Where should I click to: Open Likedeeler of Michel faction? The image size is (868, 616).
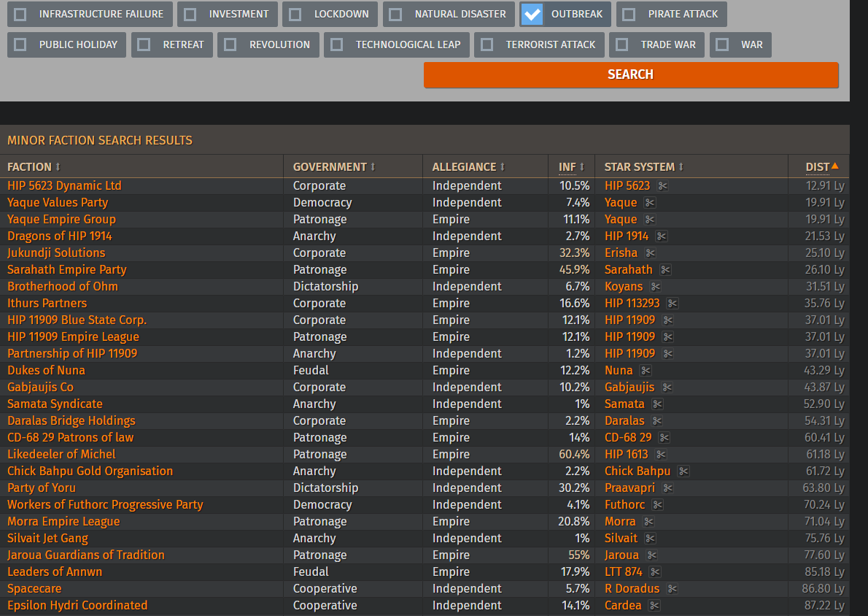pyautogui.click(x=61, y=454)
